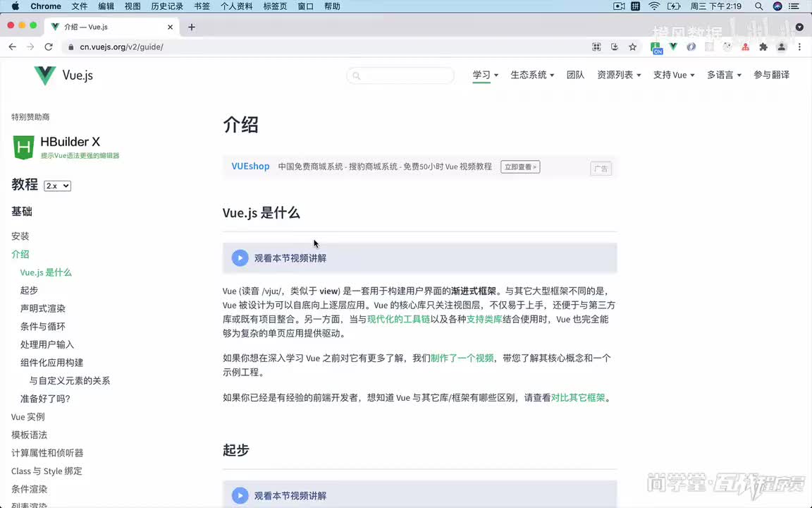Click the Vue.js logo in the header
Image resolution: width=812 pixels, height=508 pixels.
pyautogui.click(x=63, y=75)
